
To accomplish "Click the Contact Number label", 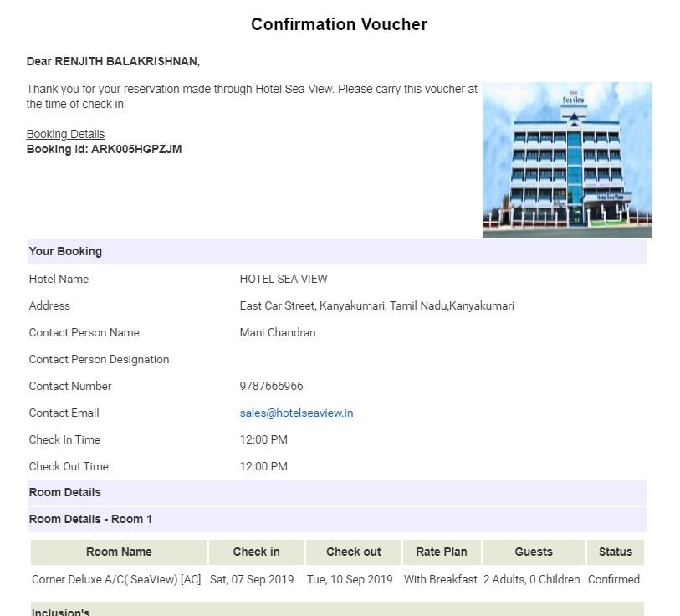I will click(x=70, y=387).
